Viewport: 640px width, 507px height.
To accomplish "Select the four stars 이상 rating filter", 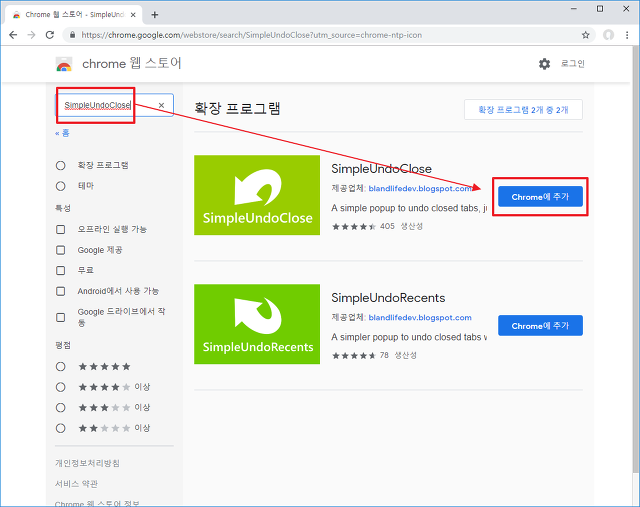I will (60, 387).
